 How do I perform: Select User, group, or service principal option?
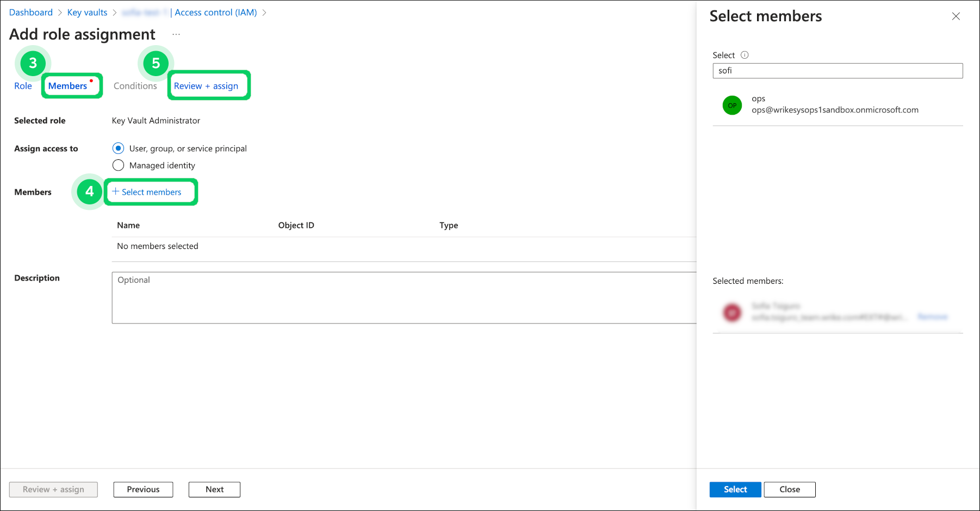click(118, 148)
